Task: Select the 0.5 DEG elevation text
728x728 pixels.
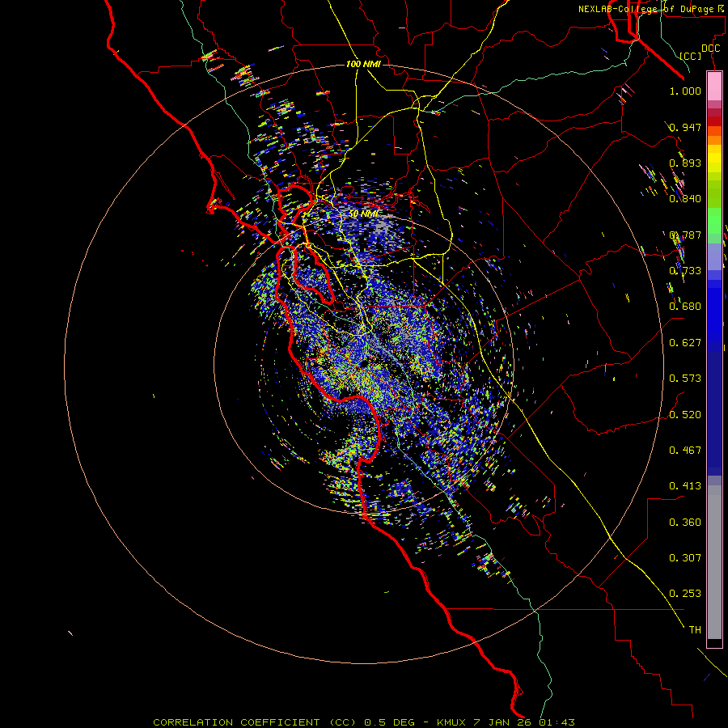Action: tap(389, 722)
